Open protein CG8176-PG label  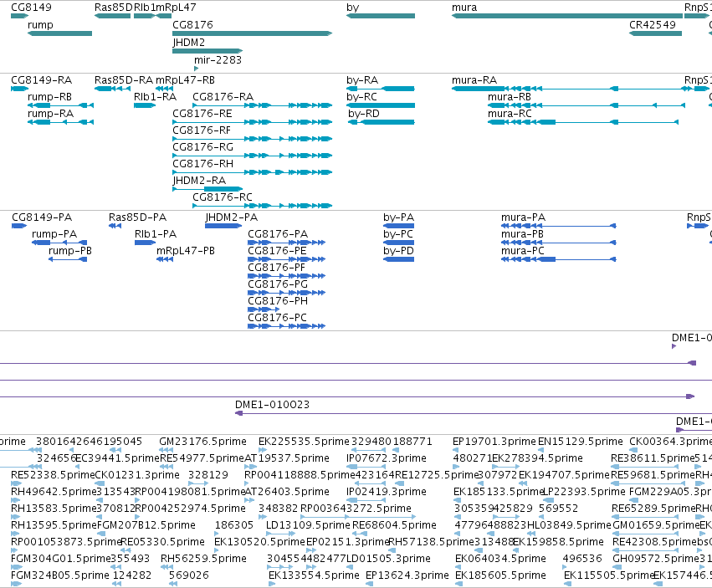pyautogui.click(x=278, y=284)
